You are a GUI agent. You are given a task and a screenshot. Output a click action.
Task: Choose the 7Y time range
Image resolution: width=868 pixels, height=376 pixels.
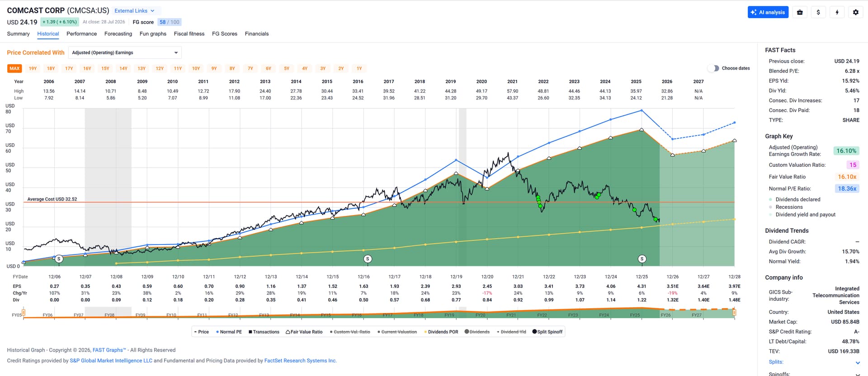[x=250, y=68]
